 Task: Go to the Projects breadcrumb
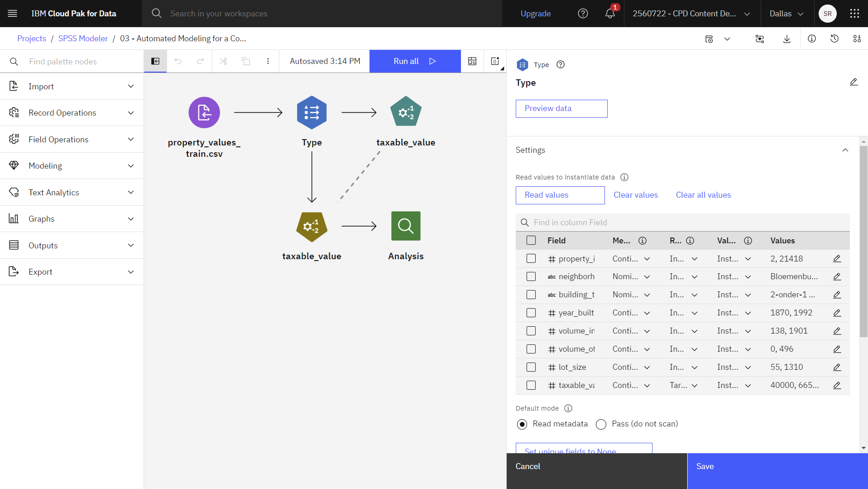[x=32, y=39]
